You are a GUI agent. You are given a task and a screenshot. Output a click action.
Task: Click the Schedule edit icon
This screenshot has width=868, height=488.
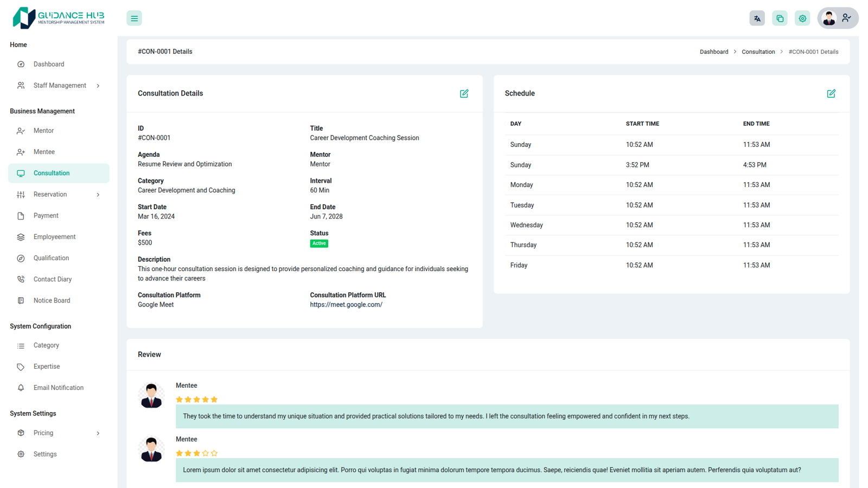coord(831,94)
